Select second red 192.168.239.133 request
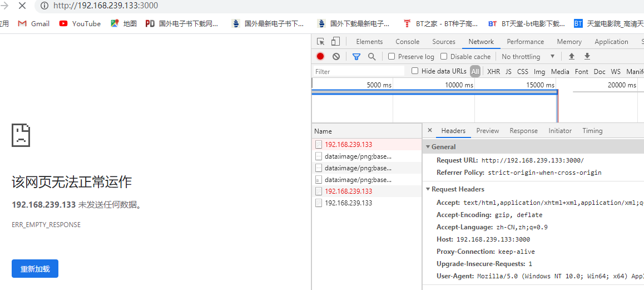 [366, 191]
